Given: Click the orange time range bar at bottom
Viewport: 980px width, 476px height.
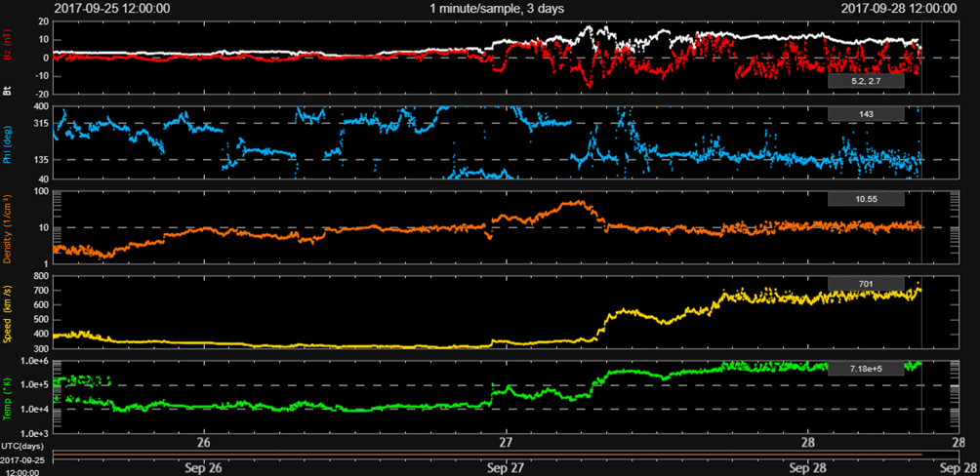Looking at the screenshot, I should point(488,455).
